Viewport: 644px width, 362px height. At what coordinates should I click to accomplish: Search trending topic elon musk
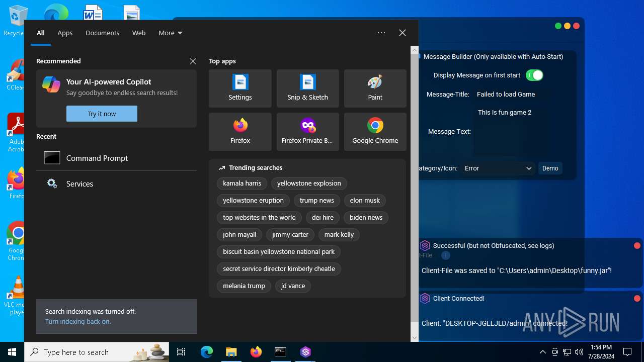click(365, 200)
